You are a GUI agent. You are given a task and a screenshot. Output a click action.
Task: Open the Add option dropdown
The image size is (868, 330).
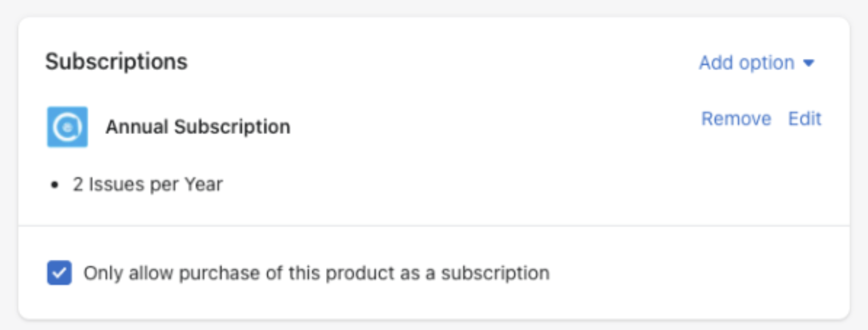tap(756, 63)
